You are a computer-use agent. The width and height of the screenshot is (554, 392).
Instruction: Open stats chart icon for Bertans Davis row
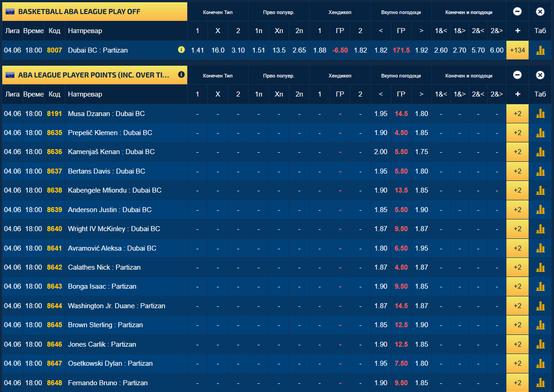[540, 171]
